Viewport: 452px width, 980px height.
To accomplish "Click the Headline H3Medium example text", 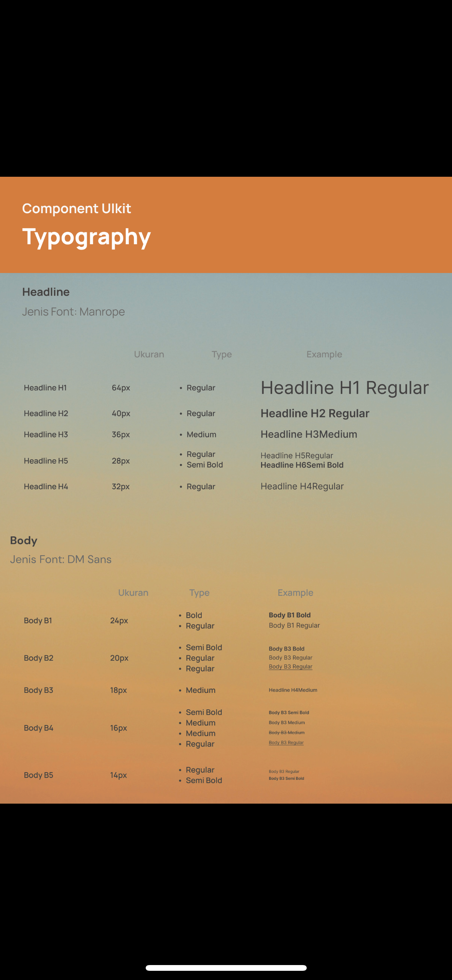I will tap(309, 434).
